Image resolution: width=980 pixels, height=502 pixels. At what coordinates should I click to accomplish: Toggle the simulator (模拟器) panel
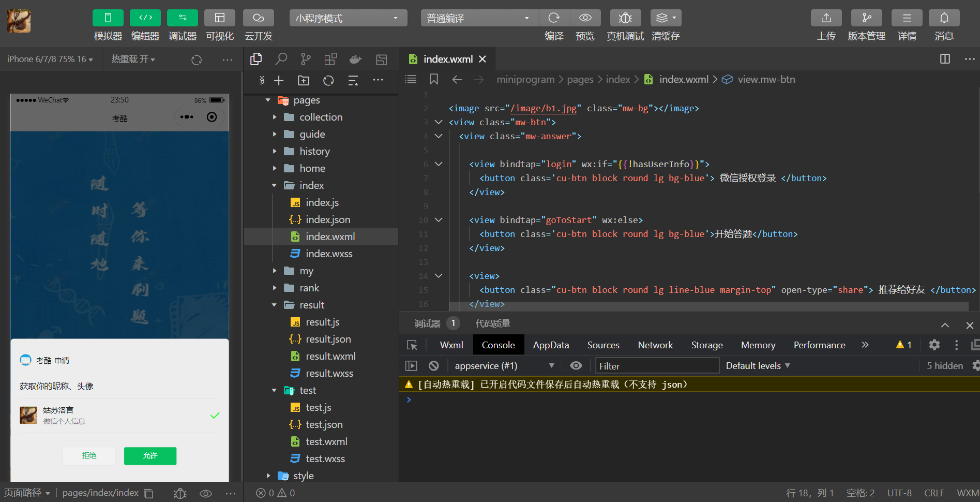(108, 18)
